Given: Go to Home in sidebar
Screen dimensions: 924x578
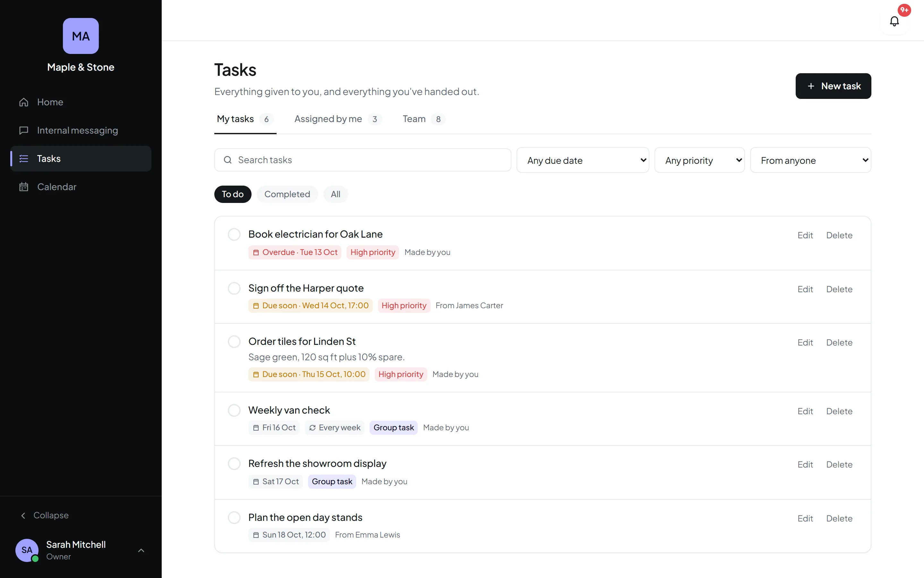Looking at the screenshot, I should (81, 102).
